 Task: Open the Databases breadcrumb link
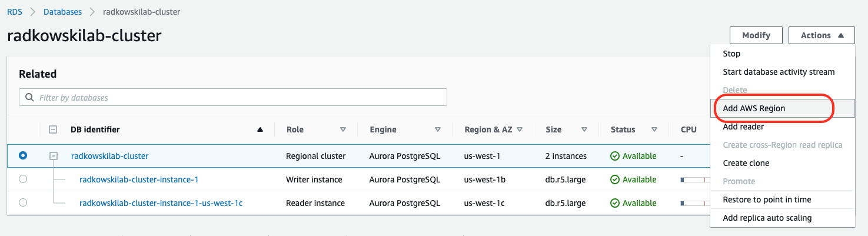tap(62, 11)
